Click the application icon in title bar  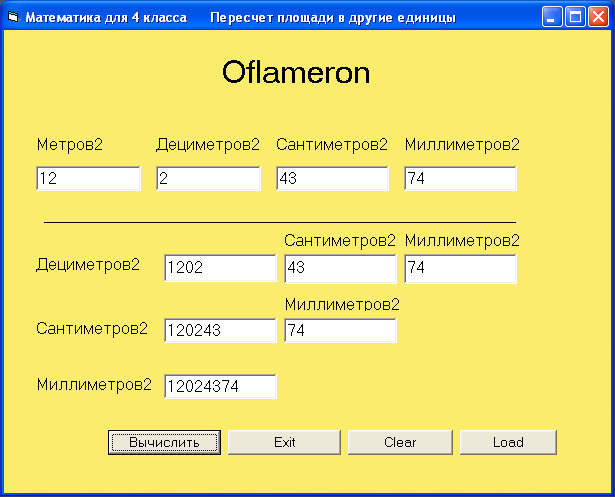coord(14,17)
